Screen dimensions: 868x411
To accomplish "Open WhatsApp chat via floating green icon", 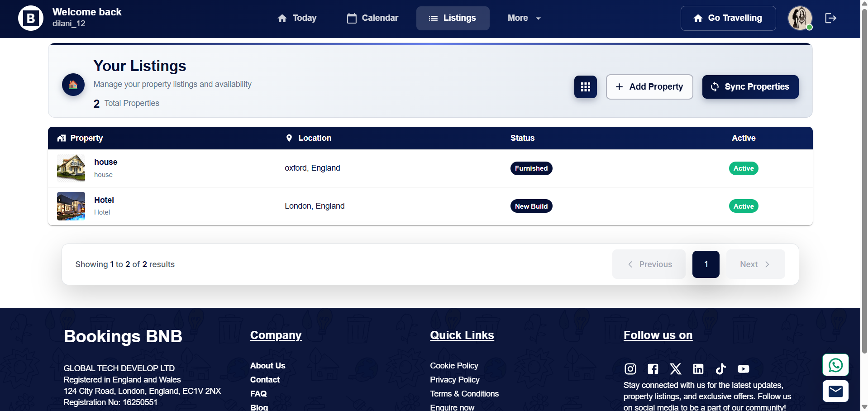I will 835,365.
